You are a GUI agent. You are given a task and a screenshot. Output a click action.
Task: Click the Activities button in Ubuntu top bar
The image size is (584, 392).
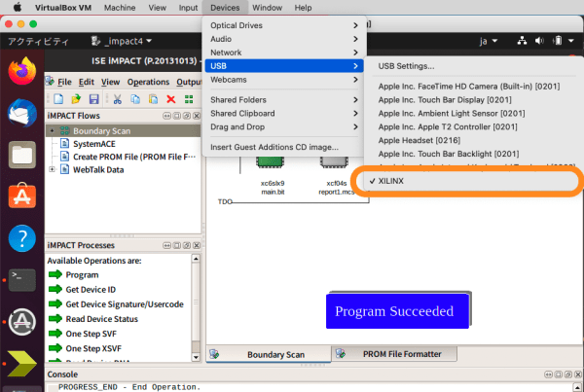tap(38, 41)
